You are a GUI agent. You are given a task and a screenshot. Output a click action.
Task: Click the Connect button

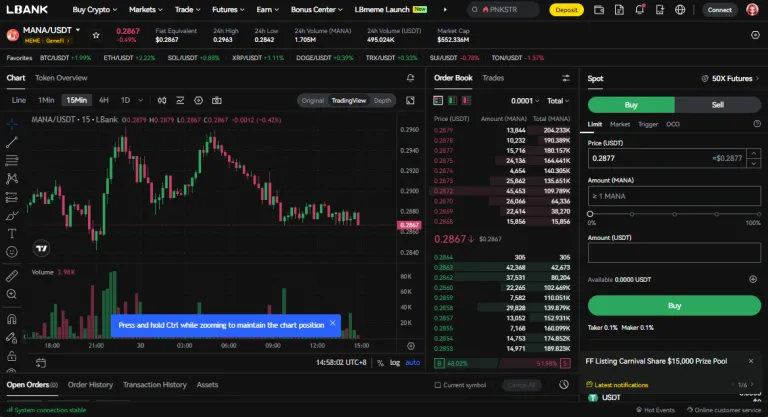pos(720,9)
